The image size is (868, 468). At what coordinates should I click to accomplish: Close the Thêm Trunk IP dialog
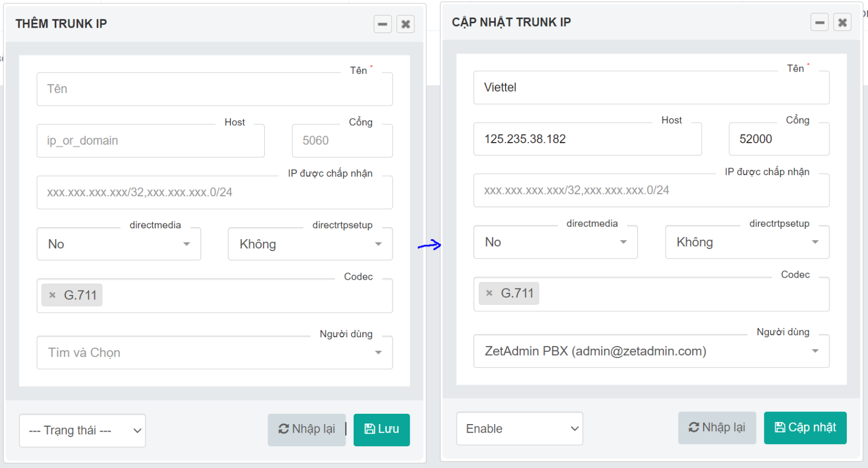click(x=406, y=24)
